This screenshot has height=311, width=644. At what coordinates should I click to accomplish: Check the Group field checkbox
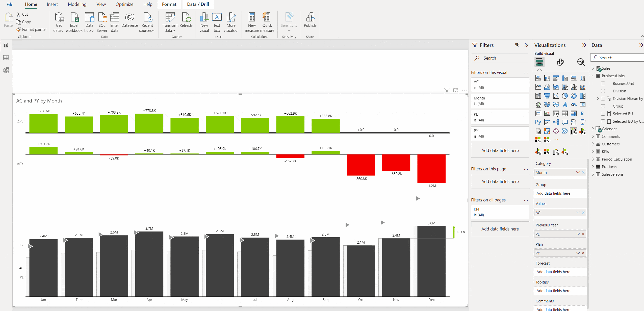[x=603, y=106]
